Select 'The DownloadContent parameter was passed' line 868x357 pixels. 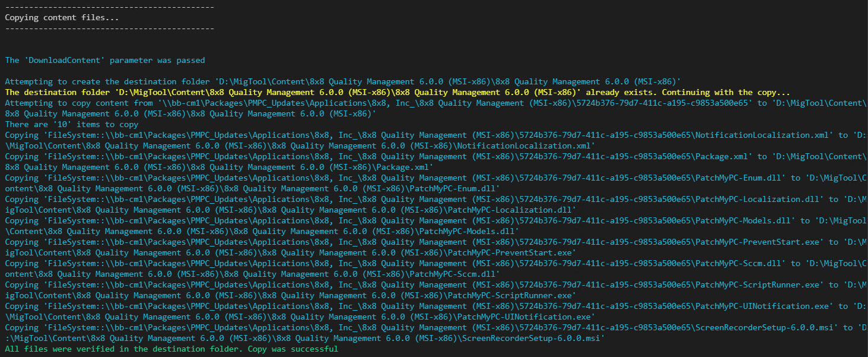[x=105, y=61]
